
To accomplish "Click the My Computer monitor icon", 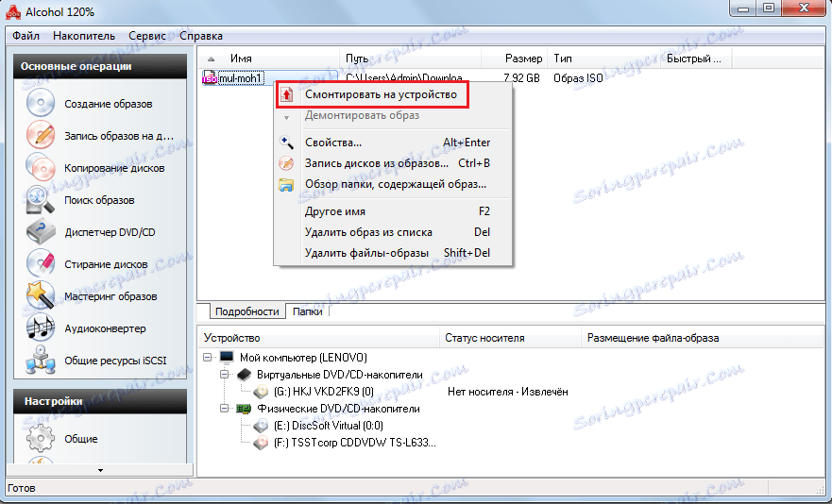I will point(227,357).
